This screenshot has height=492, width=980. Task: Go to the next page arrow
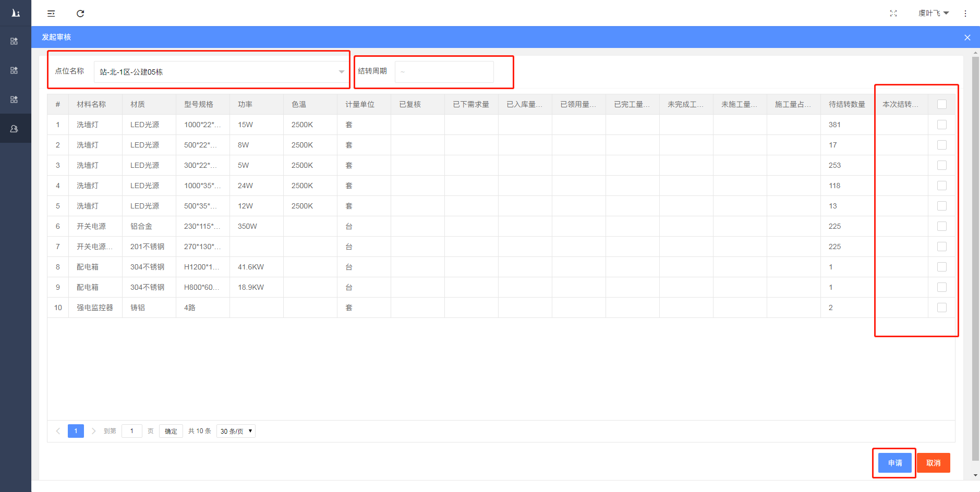(x=94, y=431)
